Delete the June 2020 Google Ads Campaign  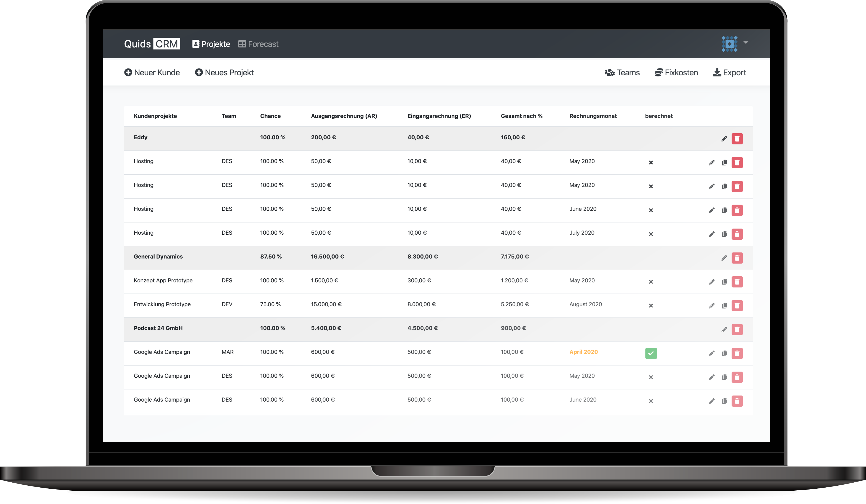pos(737,401)
